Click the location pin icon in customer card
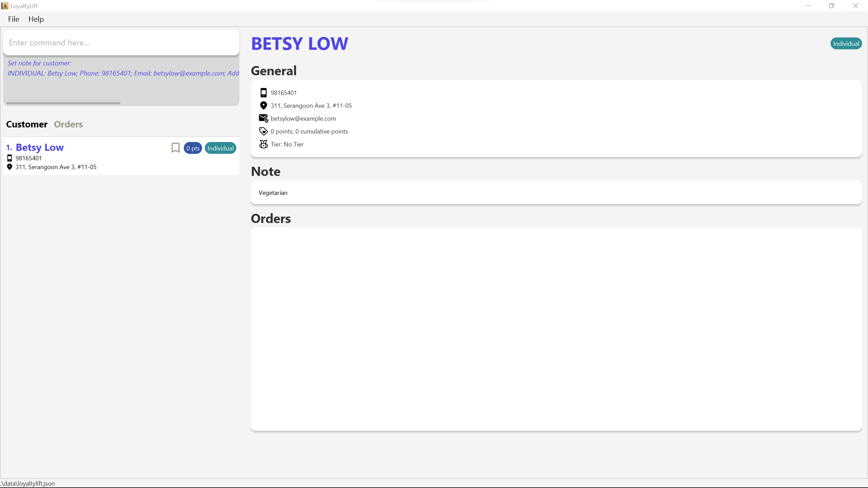The height and width of the screenshot is (488, 868). 9,167
